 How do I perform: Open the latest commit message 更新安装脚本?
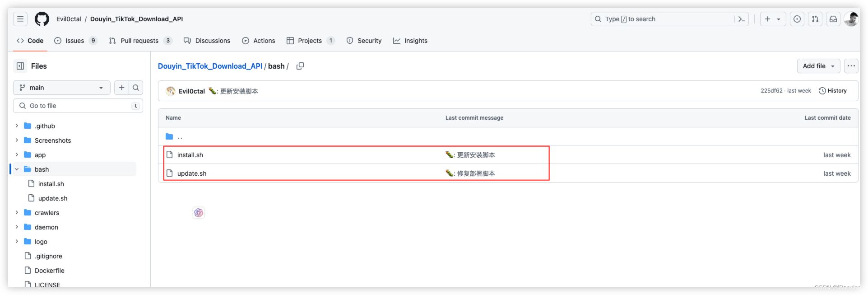point(239,91)
